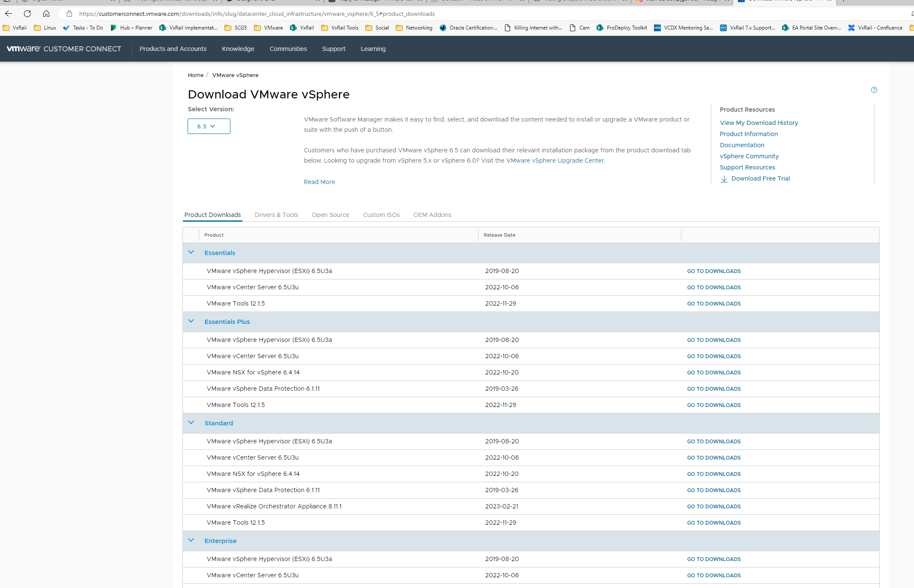The image size is (914, 588).
Task: Collapse the Essentials section chevron
Action: pyautogui.click(x=191, y=252)
